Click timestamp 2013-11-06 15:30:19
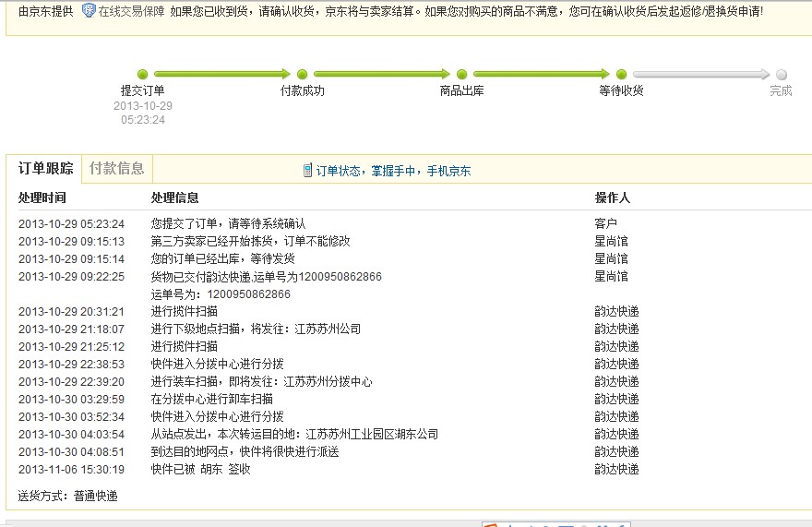Image resolution: width=812 pixels, height=527 pixels. [71, 470]
